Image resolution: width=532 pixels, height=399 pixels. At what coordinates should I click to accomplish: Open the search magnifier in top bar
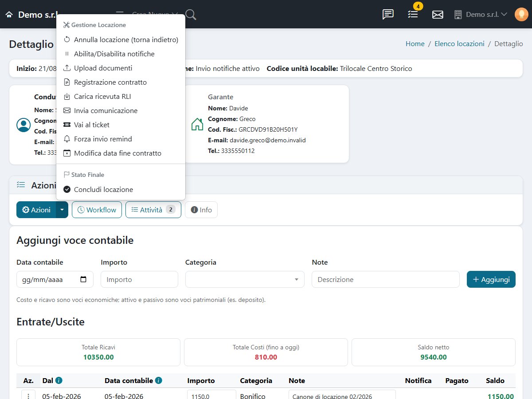pyautogui.click(x=191, y=15)
